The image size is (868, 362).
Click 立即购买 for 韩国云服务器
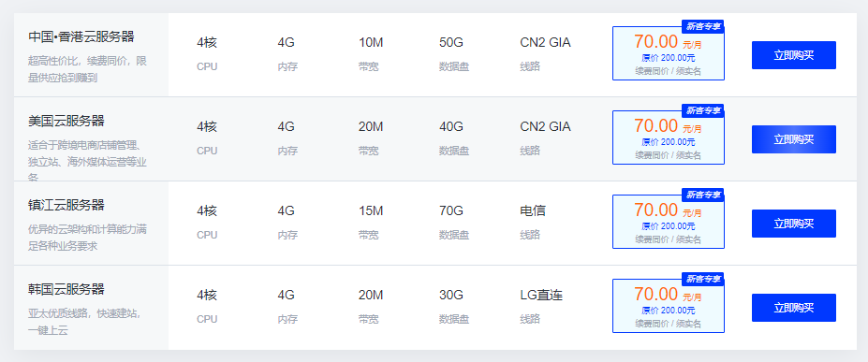(x=793, y=308)
